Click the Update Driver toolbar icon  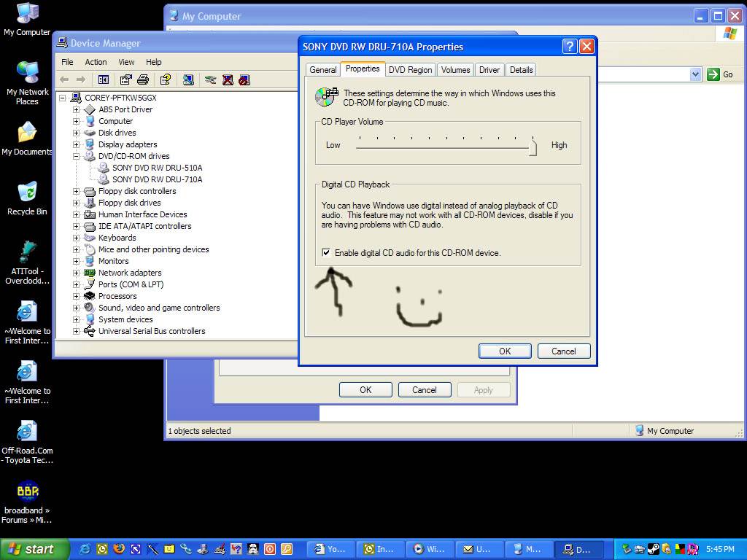click(x=211, y=79)
